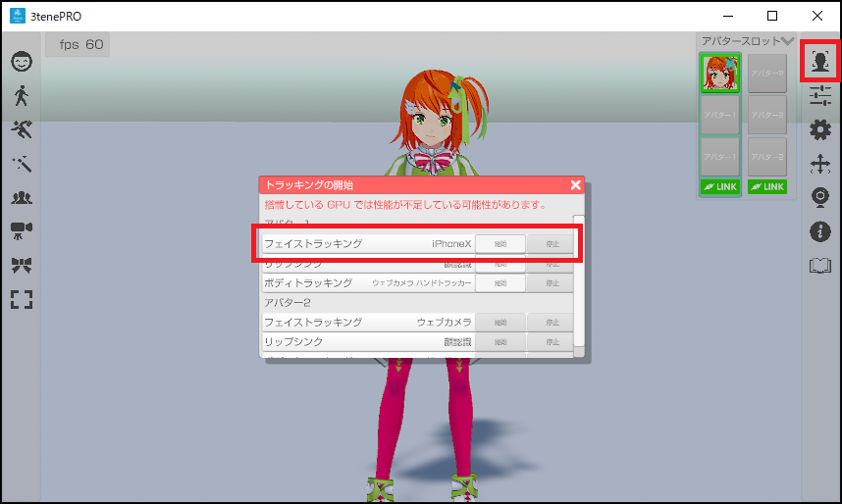Open the manual book icon

click(820, 265)
